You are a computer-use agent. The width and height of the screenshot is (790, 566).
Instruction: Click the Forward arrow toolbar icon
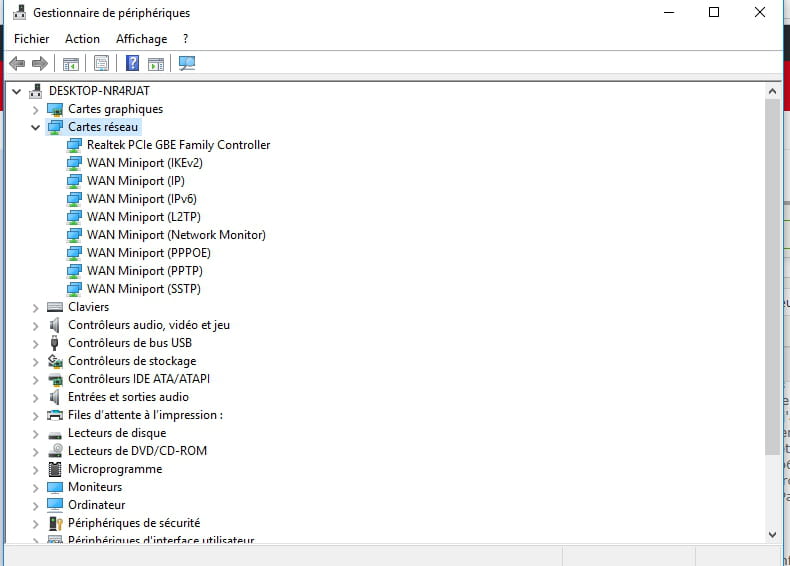click(x=39, y=64)
